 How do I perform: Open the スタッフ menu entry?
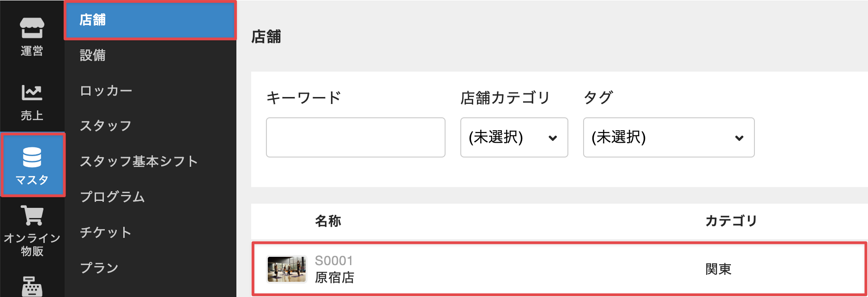[106, 126]
